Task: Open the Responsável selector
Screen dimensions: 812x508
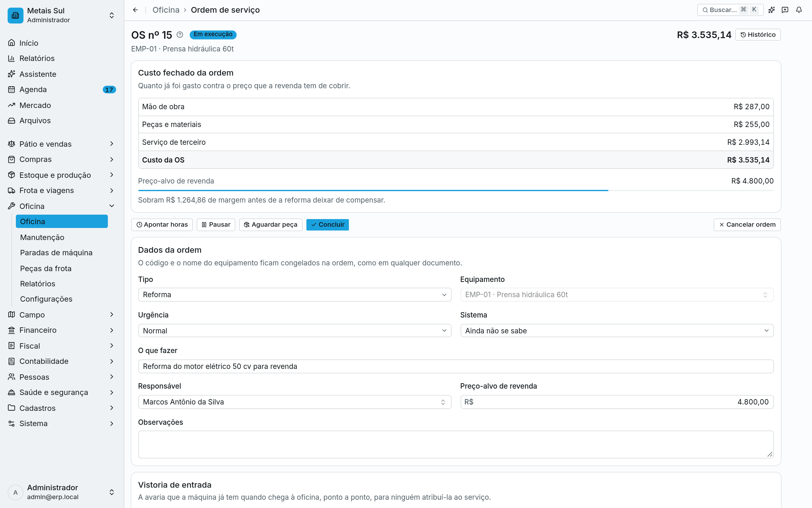Action: (x=295, y=402)
